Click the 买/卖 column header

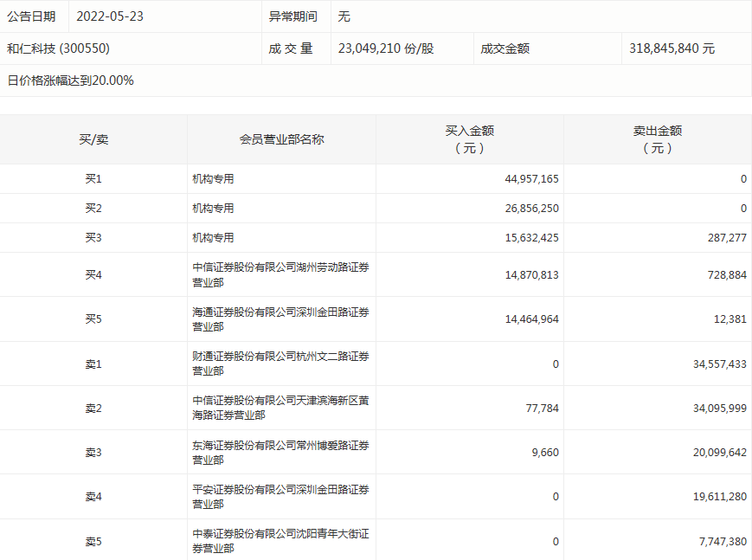[x=93, y=139]
